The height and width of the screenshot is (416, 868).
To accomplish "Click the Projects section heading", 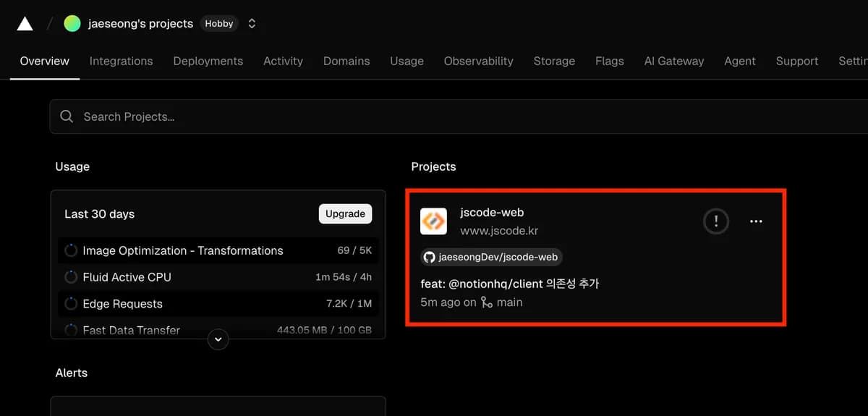I will coord(433,166).
